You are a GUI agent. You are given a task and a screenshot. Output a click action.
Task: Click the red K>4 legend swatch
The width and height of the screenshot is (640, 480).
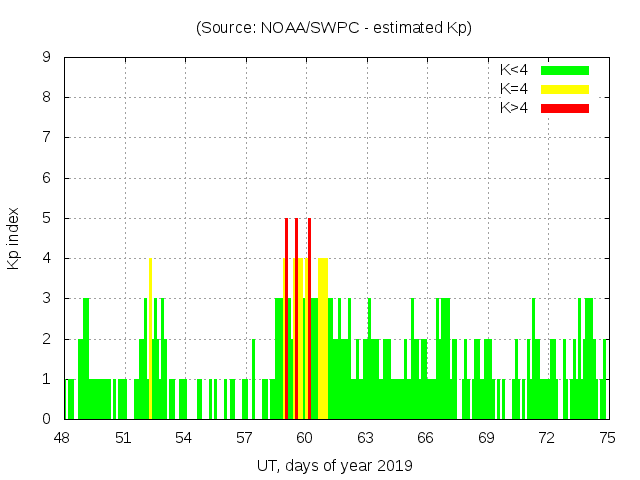pos(565,108)
